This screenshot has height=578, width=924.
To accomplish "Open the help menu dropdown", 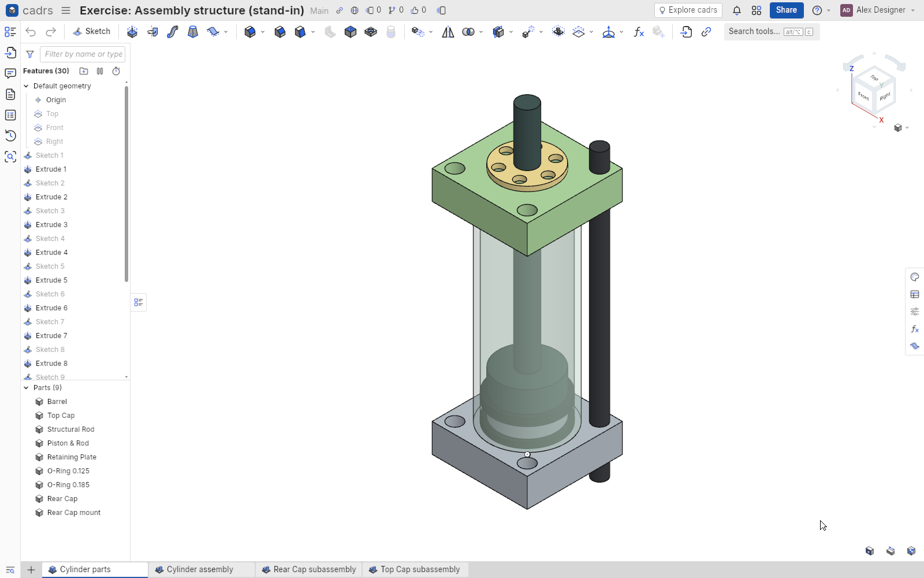I will tap(828, 10).
